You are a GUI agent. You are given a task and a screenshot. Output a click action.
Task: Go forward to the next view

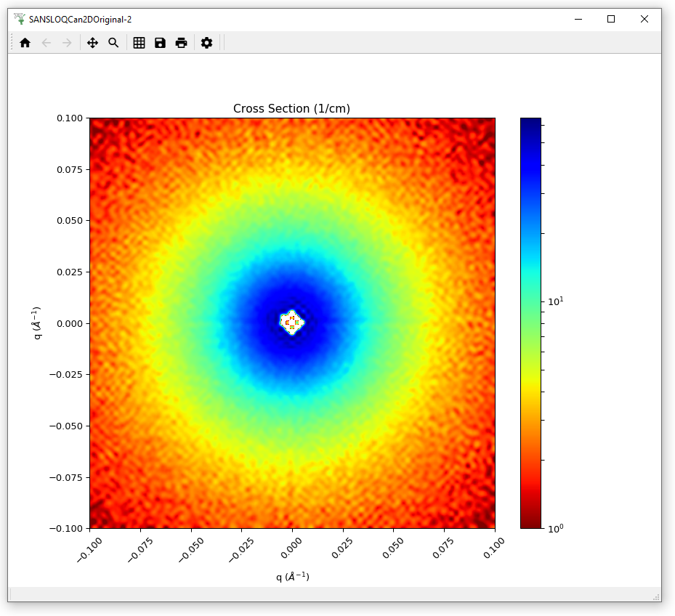[x=67, y=43]
